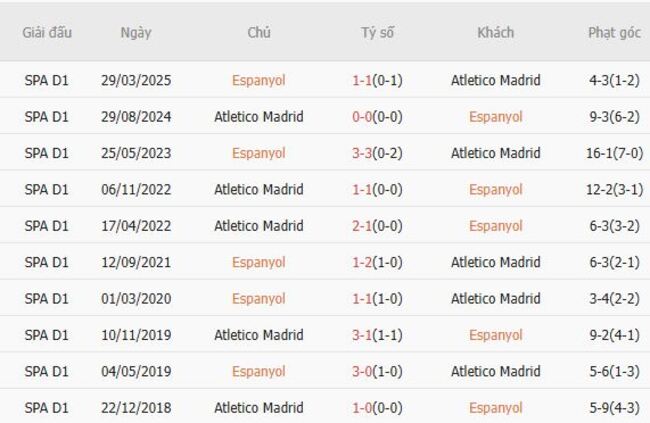The width and height of the screenshot is (650, 423).
Task: Open the Atletico Madrid away link on 29/03/2025
Action: point(495,80)
